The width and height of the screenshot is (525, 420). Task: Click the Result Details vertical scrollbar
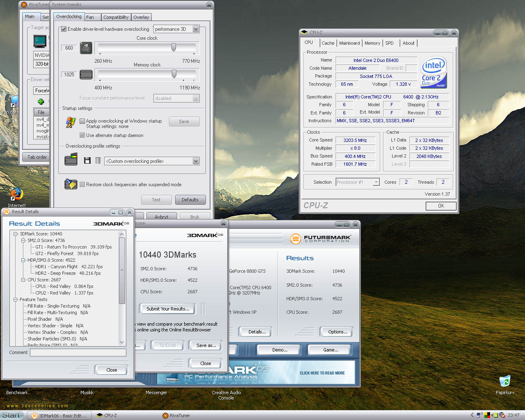pos(122,288)
